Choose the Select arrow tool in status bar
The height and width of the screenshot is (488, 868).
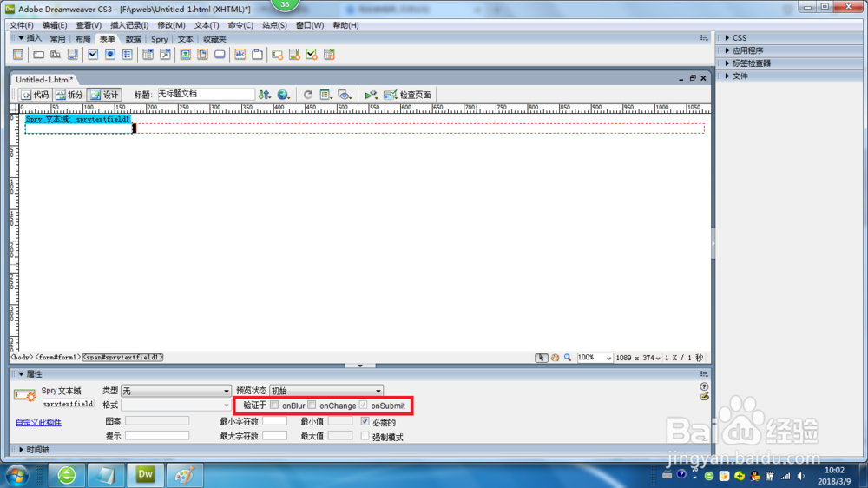point(542,358)
